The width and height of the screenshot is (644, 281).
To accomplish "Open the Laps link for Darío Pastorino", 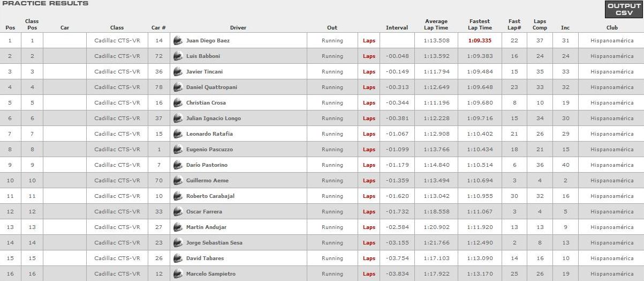I will point(369,165).
